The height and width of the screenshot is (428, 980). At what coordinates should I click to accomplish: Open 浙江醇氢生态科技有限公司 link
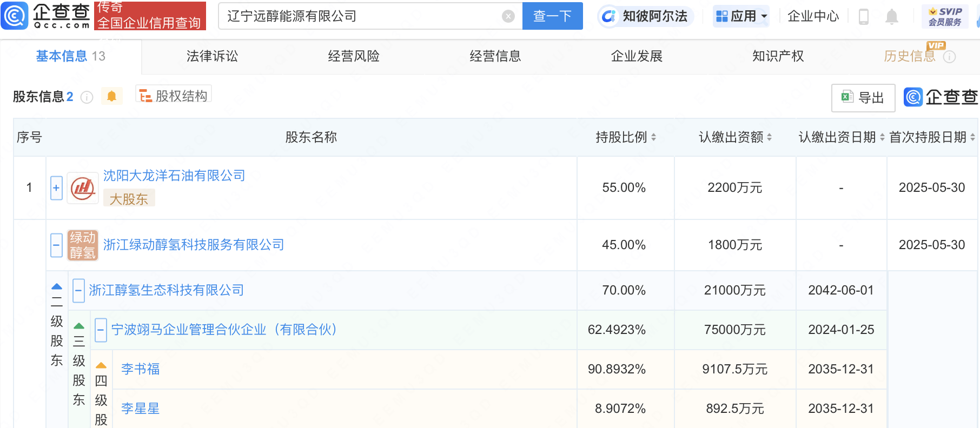(167, 290)
